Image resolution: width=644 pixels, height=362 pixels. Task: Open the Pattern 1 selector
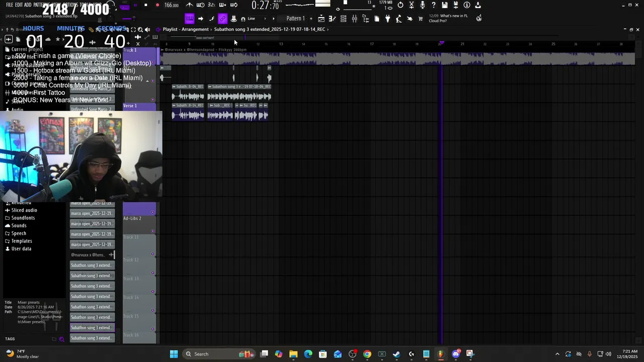(295, 19)
